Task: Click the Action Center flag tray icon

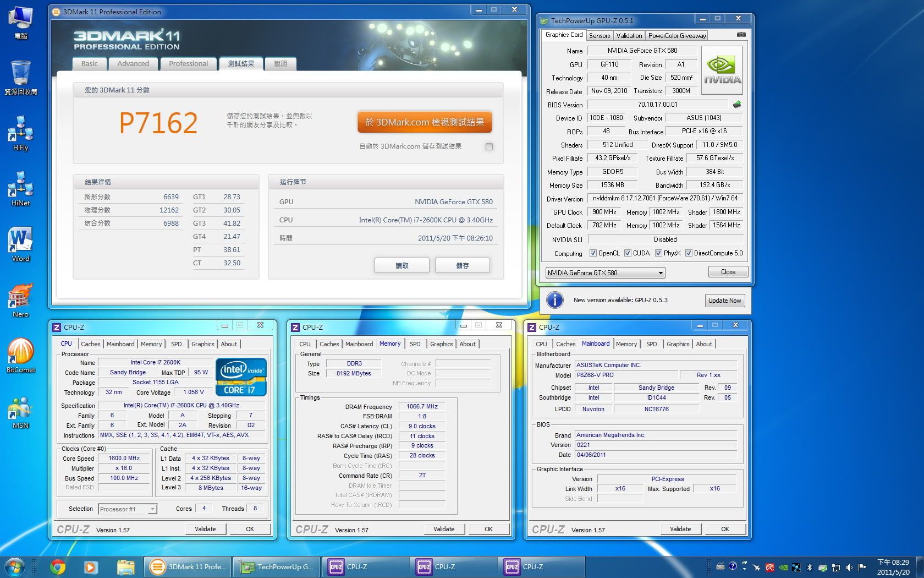Action: pos(862,567)
